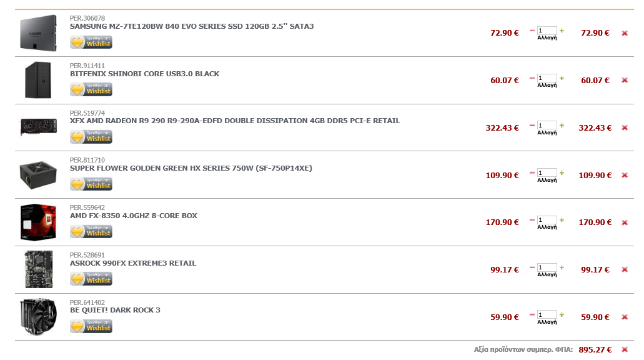This screenshot has height=360, width=644.
Task: Remove the Samsung 840 EVO SSD from cart
Action: coord(625,33)
